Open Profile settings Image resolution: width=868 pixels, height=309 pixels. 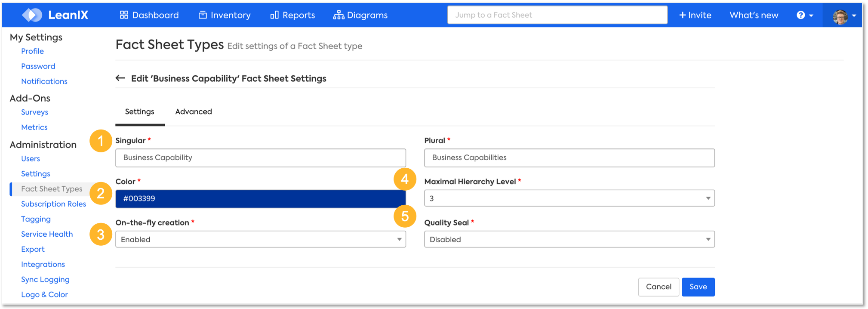(32, 51)
